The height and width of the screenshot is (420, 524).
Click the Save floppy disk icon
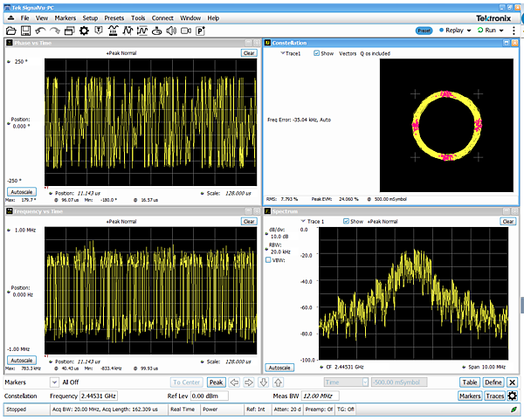[25, 31]
